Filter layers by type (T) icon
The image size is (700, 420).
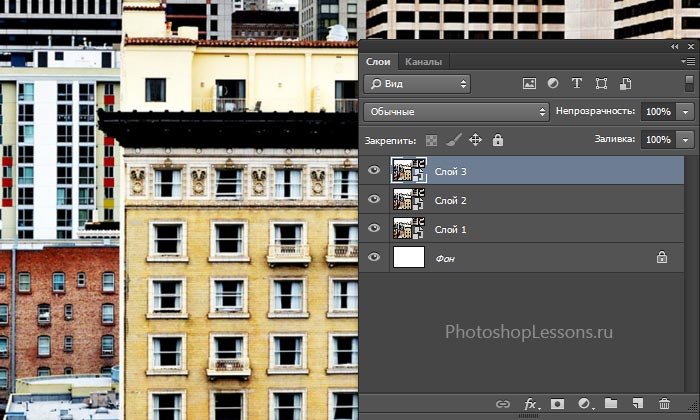577,84
